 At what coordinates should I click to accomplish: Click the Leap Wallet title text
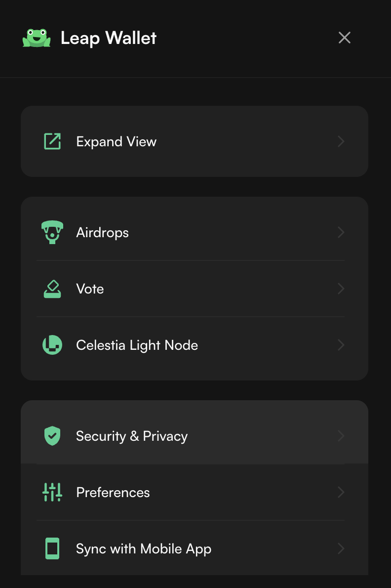109,38
